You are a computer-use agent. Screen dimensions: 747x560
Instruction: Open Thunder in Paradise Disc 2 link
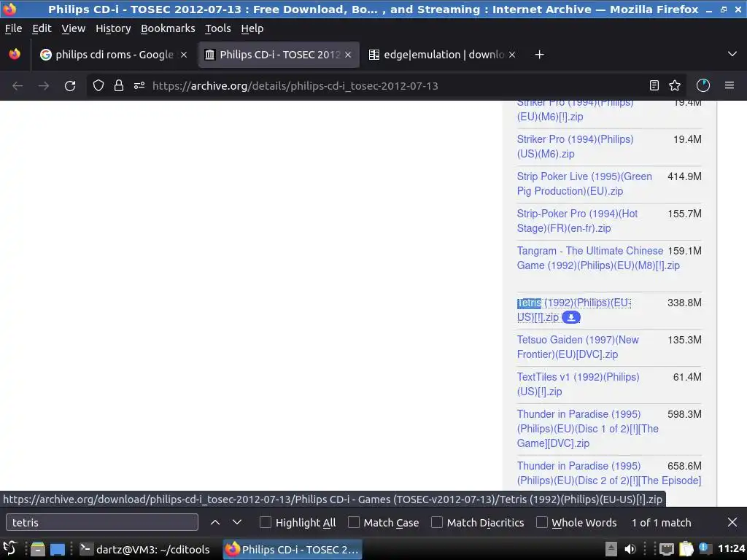609,472
